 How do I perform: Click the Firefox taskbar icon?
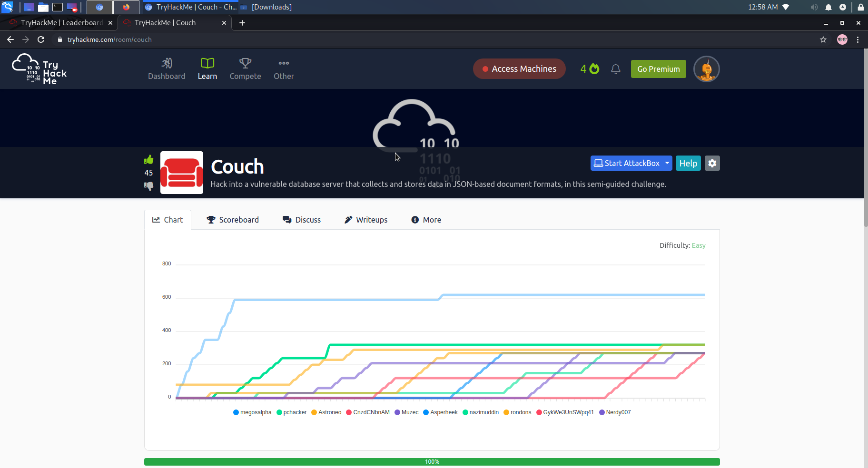point(126,7)
